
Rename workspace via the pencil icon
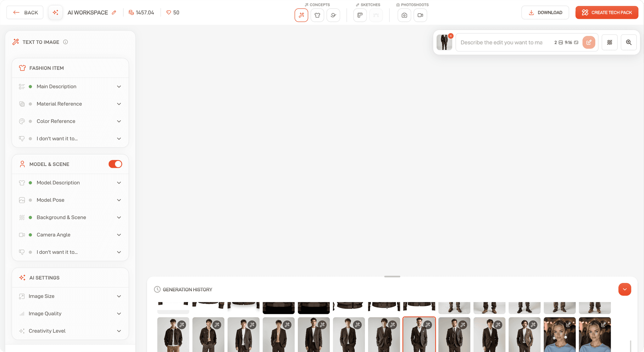[114, 13]
